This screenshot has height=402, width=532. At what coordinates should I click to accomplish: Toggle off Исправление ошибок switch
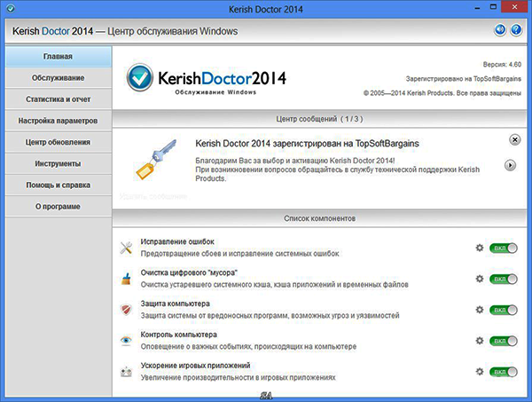coord(503,248)
